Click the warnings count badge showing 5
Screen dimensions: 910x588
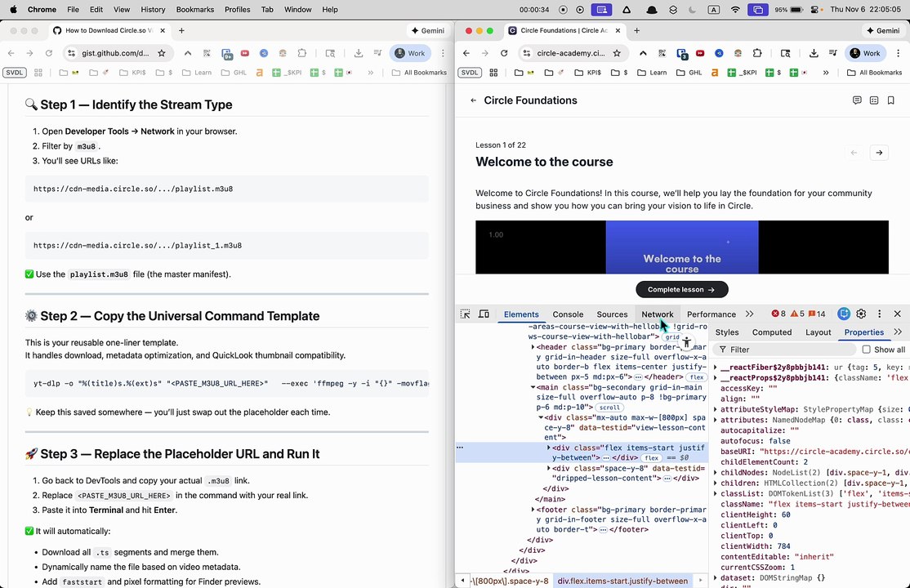click(x=797, y=314)
